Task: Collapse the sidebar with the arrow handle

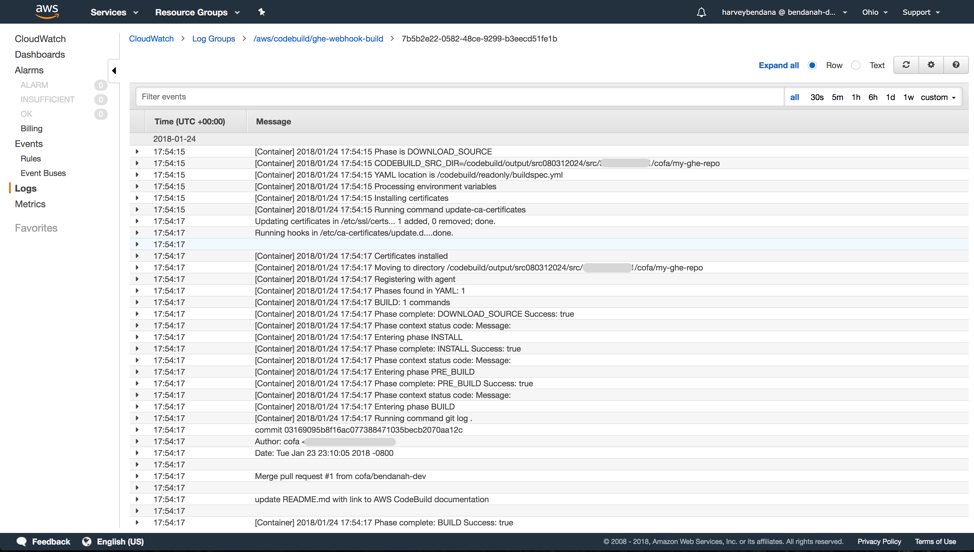Action: pos(114,71)
